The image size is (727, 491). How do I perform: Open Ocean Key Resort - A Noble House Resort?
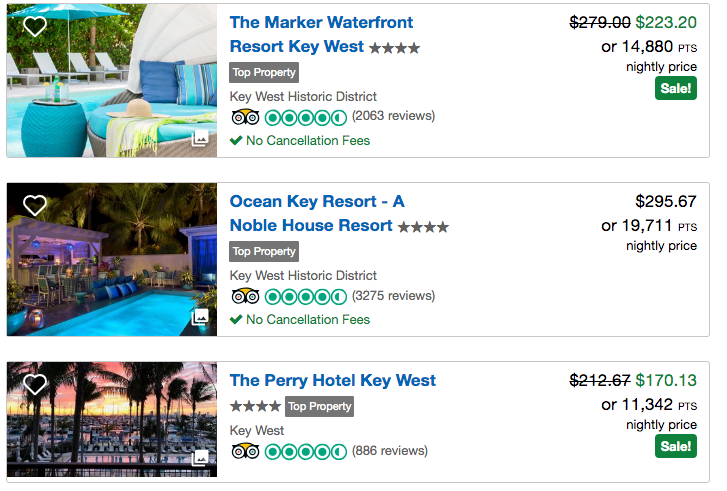point(317,202)
